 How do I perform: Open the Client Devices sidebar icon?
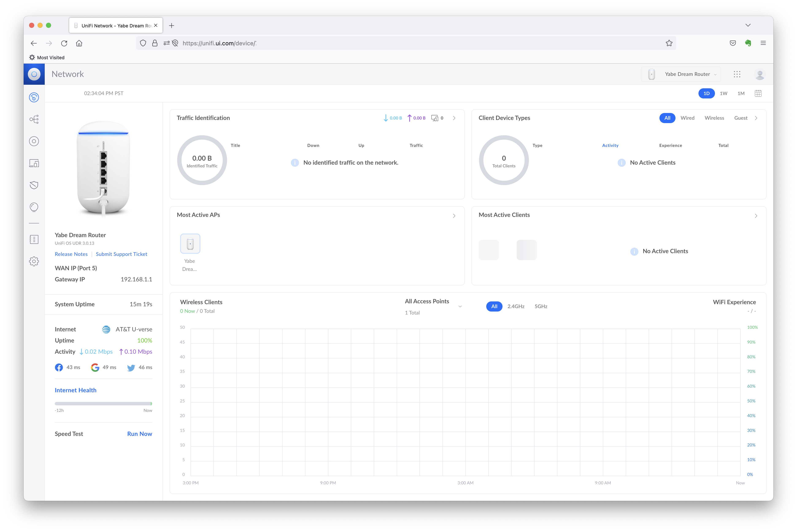pyautogui.click(x=34, y=163)
